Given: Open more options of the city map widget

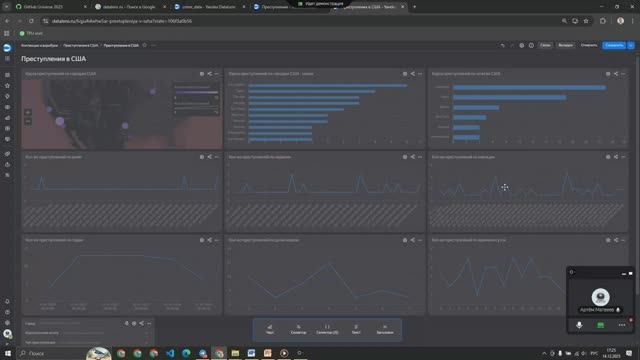Looking at the screenshot, I should coord(217,74).
